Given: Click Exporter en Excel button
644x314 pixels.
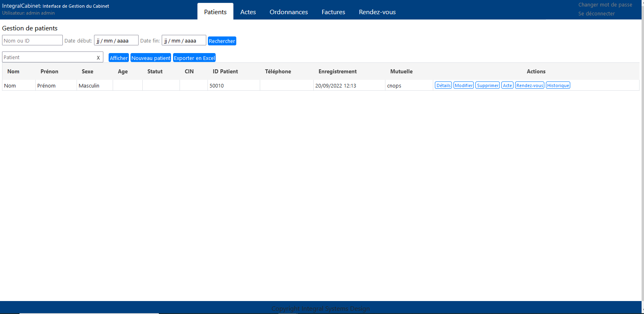Looking at the screenshot, I should click(x=194, y=58).
